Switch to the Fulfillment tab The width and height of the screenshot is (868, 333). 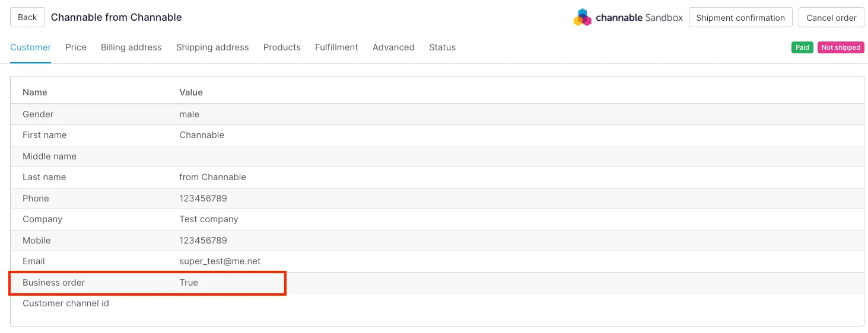pyautogui.click(x=336, y=47)
